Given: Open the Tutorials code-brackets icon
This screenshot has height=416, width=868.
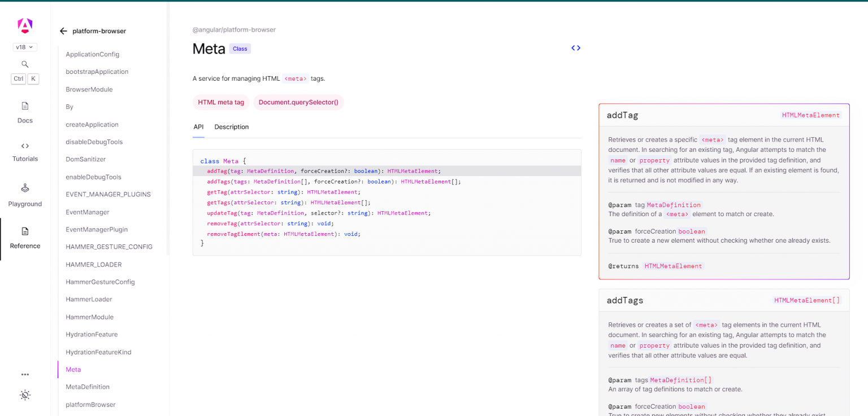Looking at the screenshot, I should 25,146.
